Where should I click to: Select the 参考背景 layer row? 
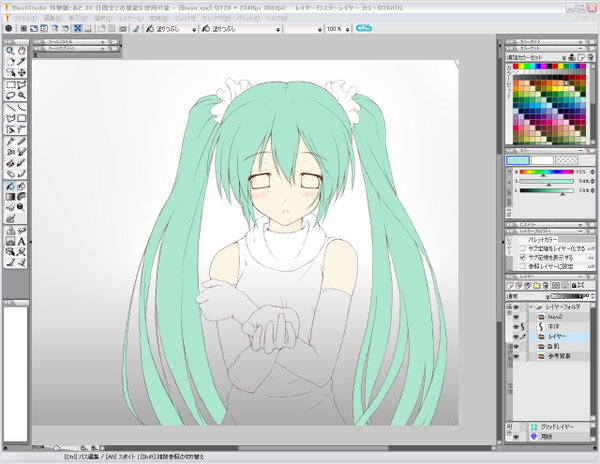tap(559, 356)
